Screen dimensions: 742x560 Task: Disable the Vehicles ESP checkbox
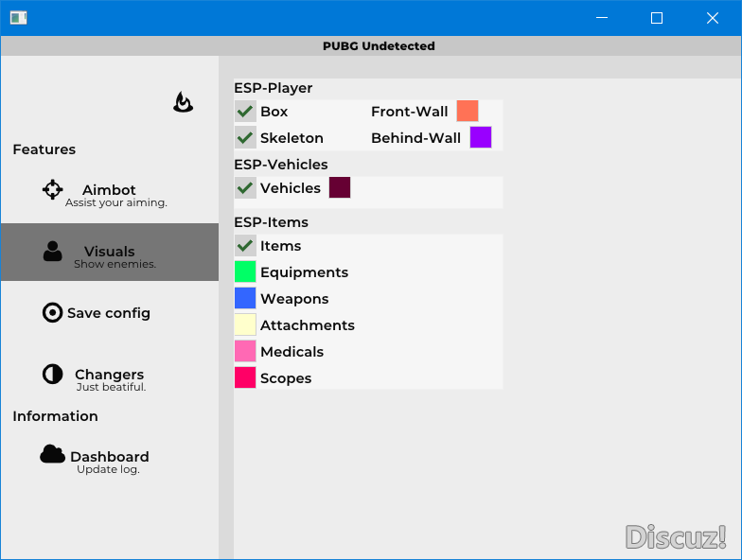click(x=245, y=187)
